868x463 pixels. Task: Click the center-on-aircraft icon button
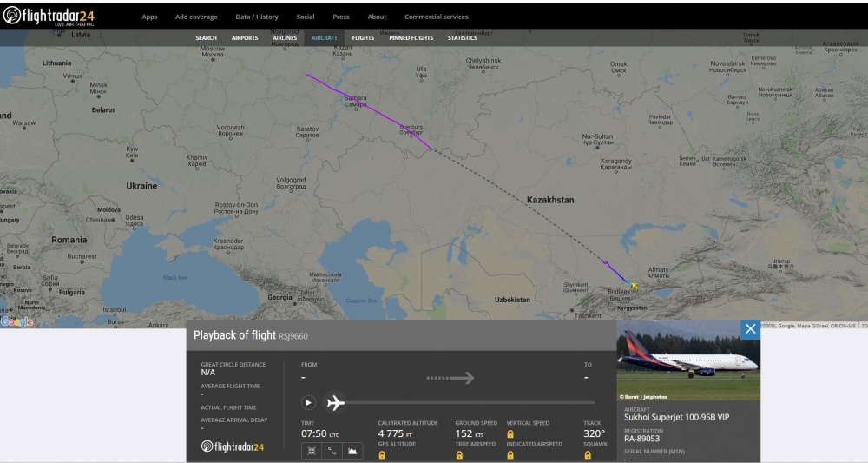click(312, 451)
